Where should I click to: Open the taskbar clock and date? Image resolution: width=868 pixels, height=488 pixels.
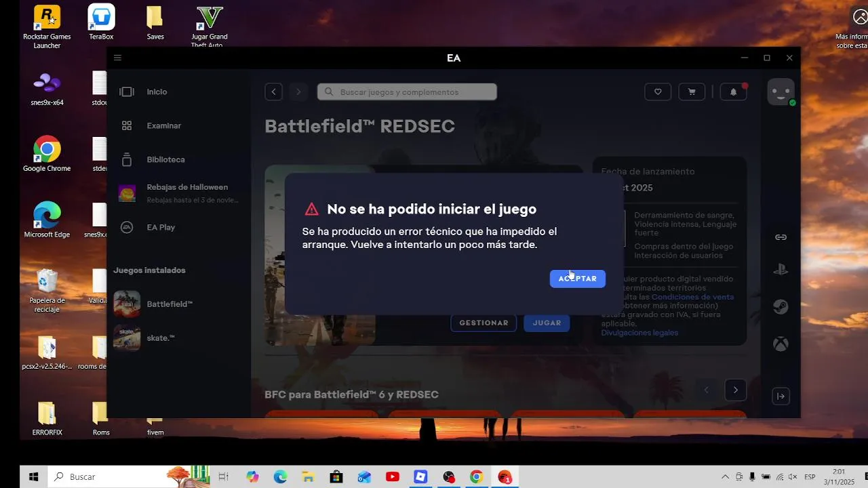click(x=838, y=476)
